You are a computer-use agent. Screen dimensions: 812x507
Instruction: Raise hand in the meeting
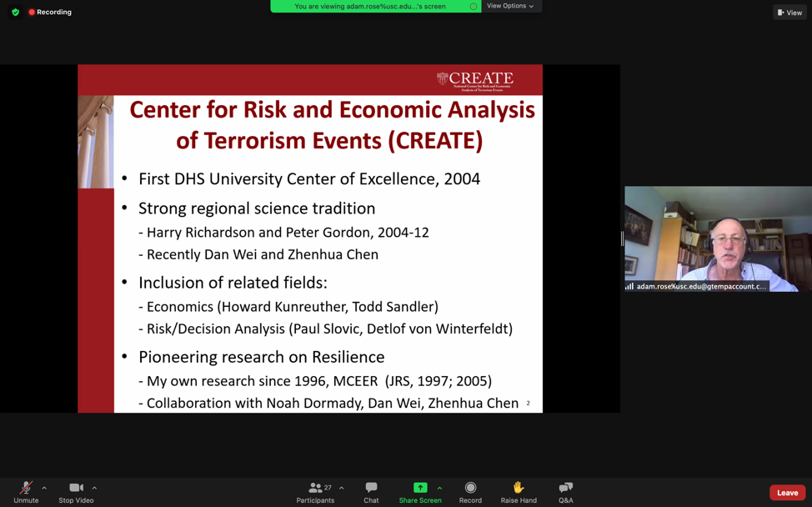[519, 493]
